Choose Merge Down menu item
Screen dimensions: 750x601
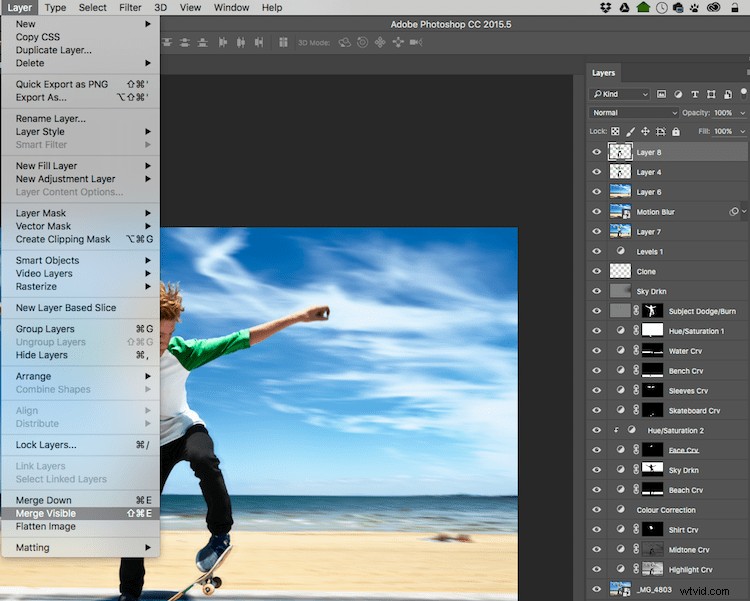click(80, 500)
